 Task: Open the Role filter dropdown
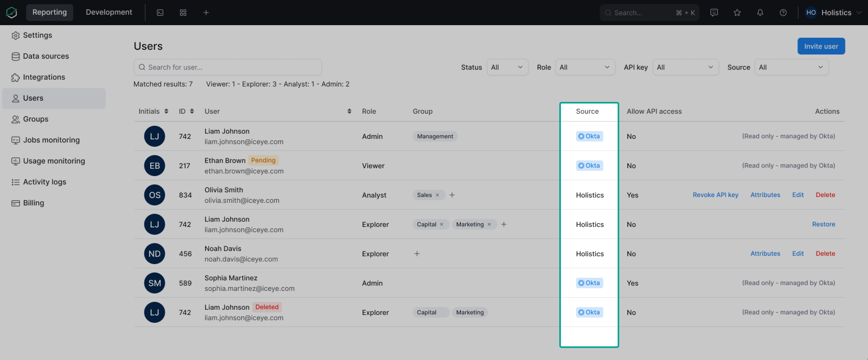[585, 67]
